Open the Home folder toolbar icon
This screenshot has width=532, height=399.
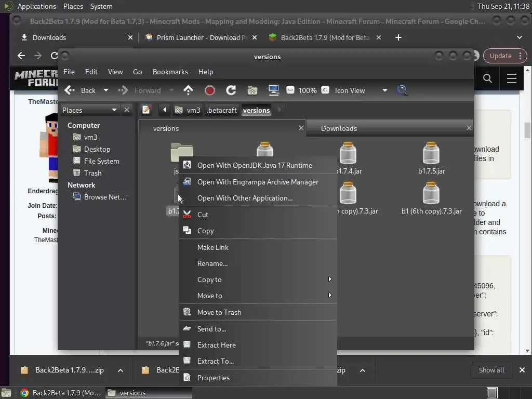click(252, 90)
